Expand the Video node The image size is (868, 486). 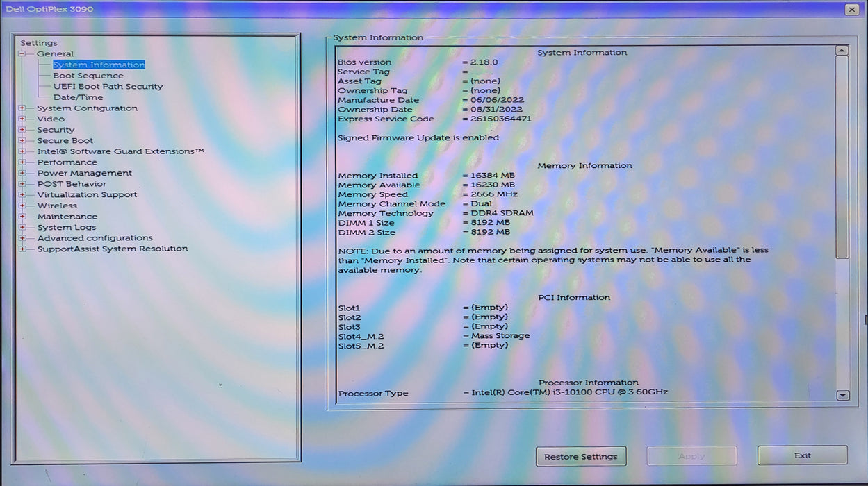[x=22, y=119]
